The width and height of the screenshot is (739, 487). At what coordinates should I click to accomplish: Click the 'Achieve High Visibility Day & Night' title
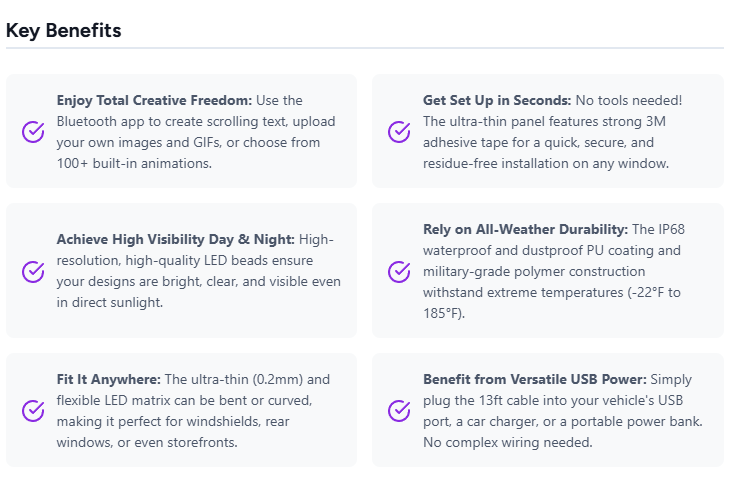pos(176,239)
